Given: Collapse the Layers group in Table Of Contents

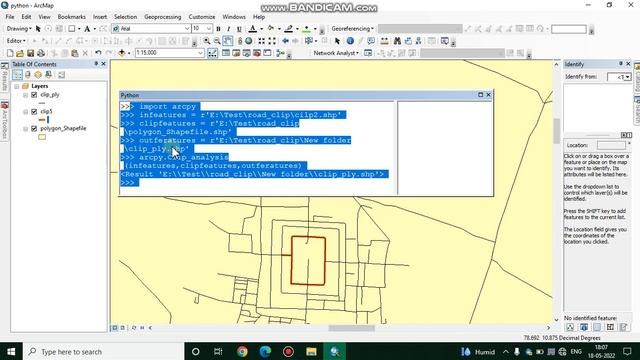Looking at the screenshot, I should [x=17, y=86].
